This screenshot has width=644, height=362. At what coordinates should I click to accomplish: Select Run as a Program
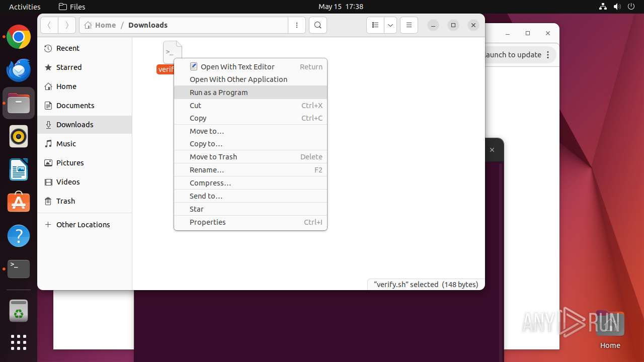coord(251,93)
